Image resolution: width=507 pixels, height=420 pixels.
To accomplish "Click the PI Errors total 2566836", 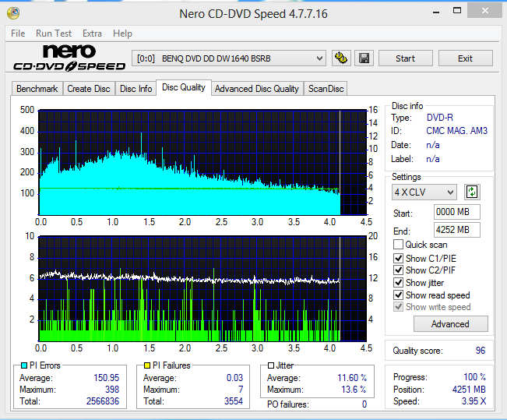I will [103, 401].
